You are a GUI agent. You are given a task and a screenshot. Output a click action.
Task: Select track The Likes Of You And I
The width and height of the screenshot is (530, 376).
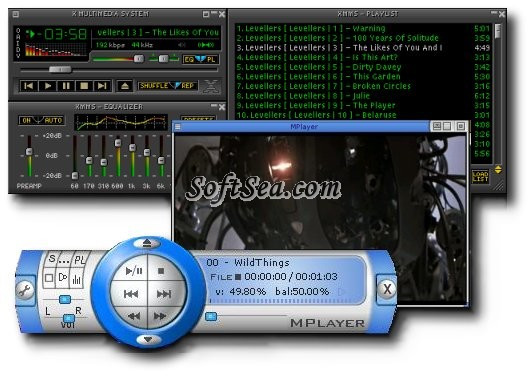coord(363,48)
